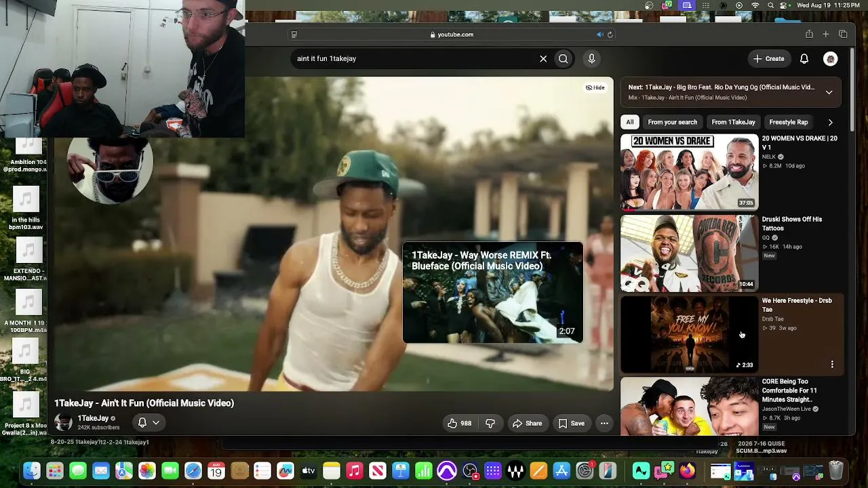Open Photos from the dock
This screenshot has width=868, height=488.
tap(147, 470)
